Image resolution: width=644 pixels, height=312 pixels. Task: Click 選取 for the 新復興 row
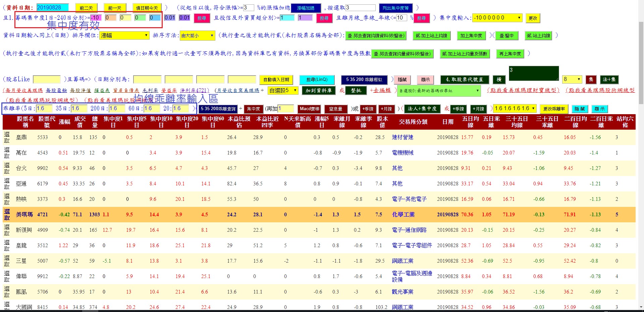(x=7, y=230)
